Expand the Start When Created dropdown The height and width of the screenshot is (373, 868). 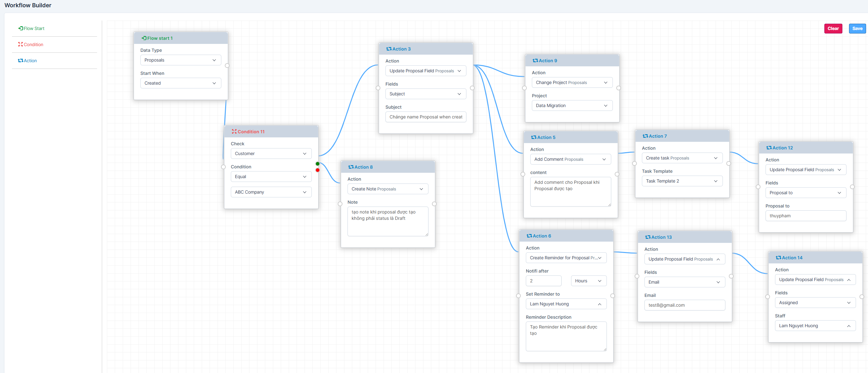181,83
